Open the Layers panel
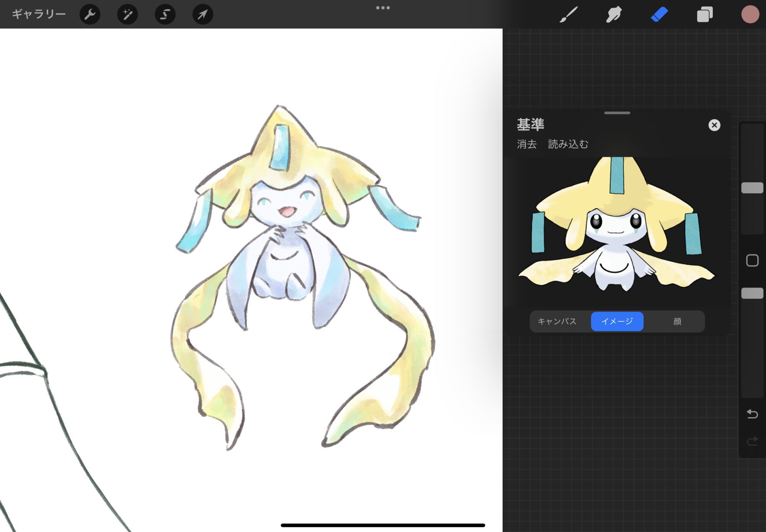766x532 pixels. click(705, 15)
